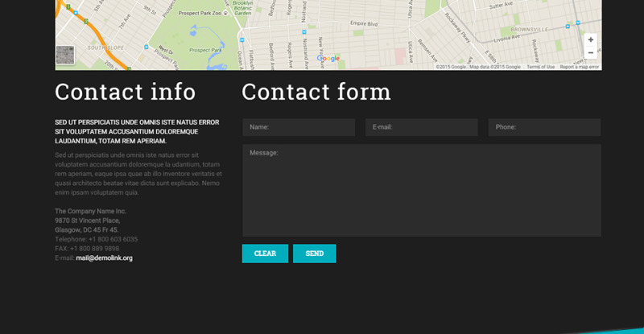Click the South Slope neighborhood label
Screen dimensions: 644x334
105,47
